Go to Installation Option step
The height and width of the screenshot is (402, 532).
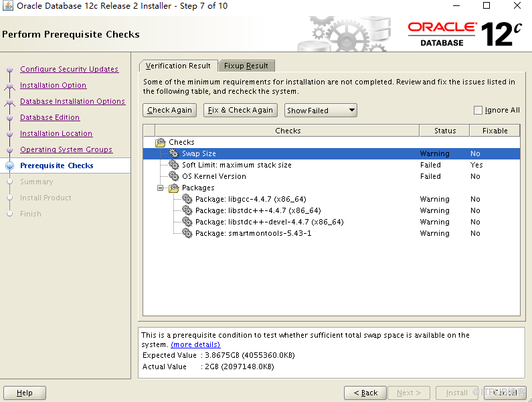54,85
